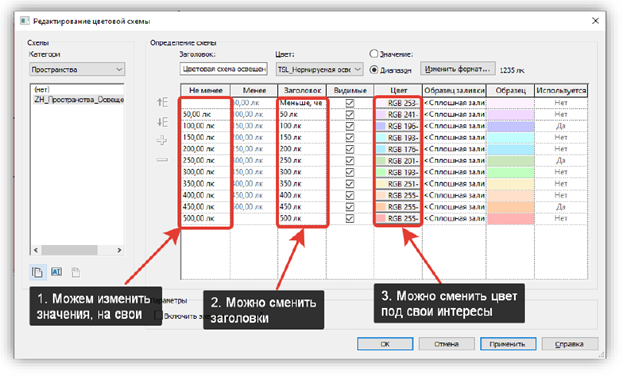The height and width of the screenshot is (378, 624).
Task: Click the delete scheme icon
Action: [76, 273]
